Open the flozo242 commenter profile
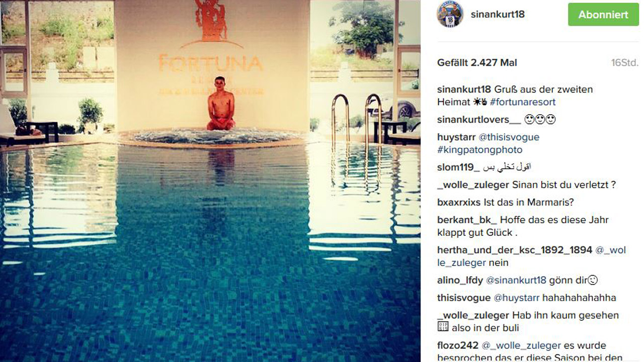Image resolution: width=644 pixels, height=362 pixels. (458, 346)
